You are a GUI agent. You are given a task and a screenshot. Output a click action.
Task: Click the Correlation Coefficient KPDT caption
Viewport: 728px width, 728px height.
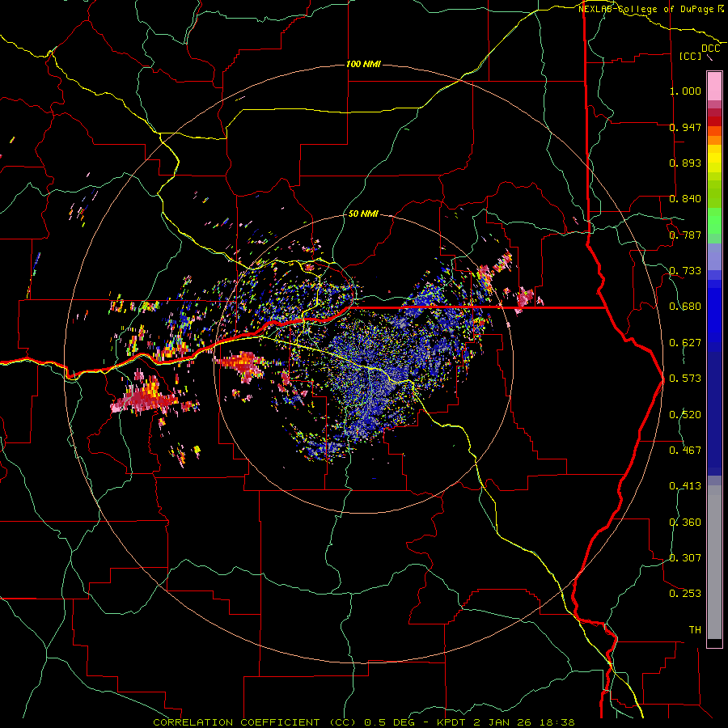pyautogui.click(x=364, y=722)
